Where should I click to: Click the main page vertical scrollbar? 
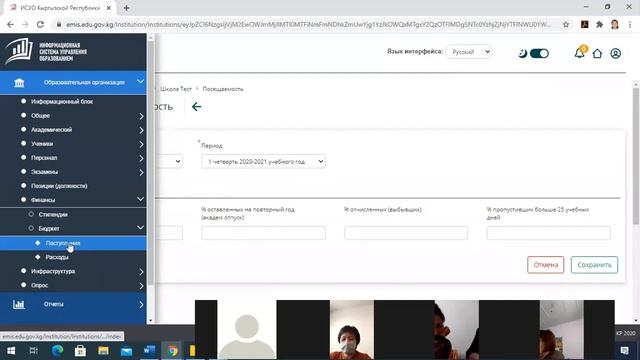click(x=636, y=156)
